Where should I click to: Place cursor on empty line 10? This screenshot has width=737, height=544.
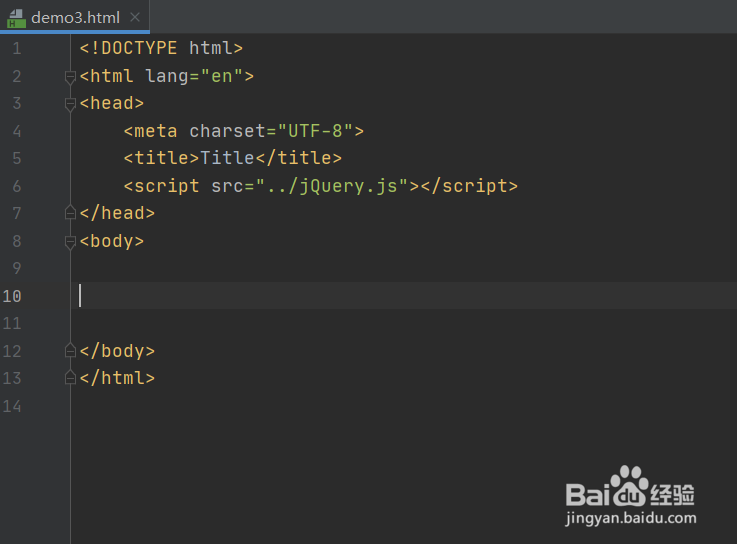tap(404, 296)
